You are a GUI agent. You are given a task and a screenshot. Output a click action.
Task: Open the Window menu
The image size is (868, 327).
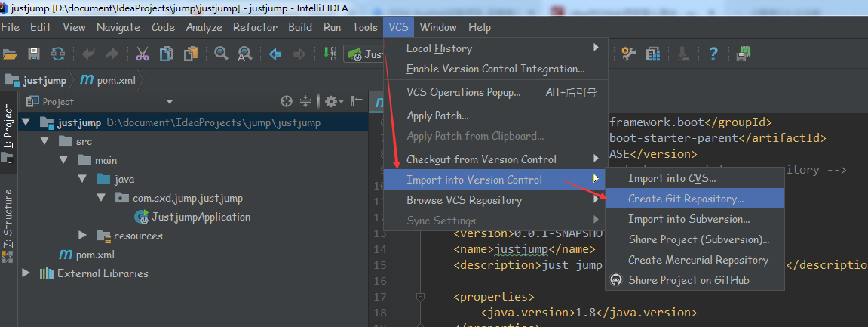[x=438, y=27]
